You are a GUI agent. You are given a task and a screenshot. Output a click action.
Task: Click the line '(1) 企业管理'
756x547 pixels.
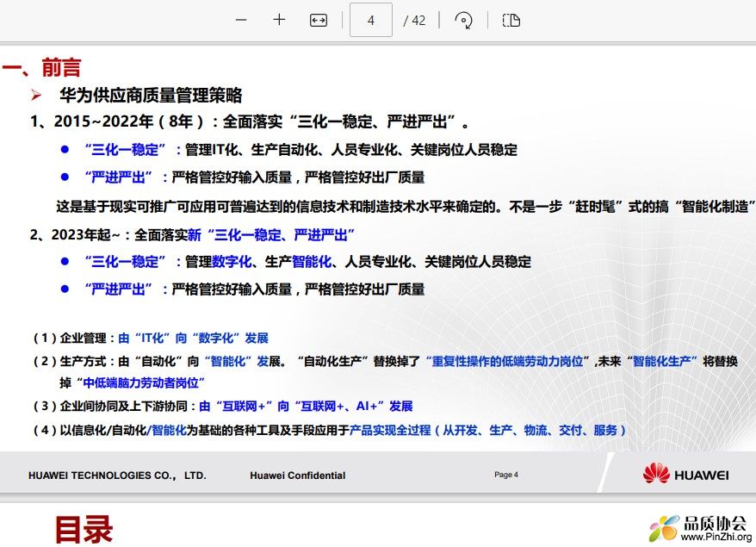(150, 338)
